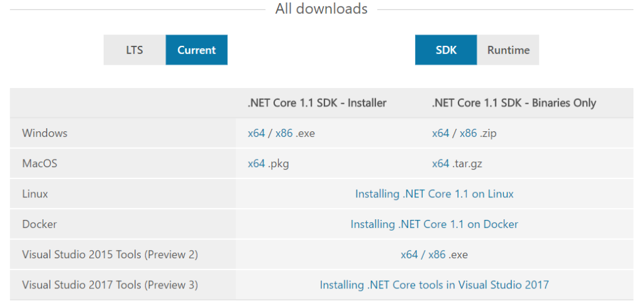Download MacOS x64 .pkg installer

257,163
